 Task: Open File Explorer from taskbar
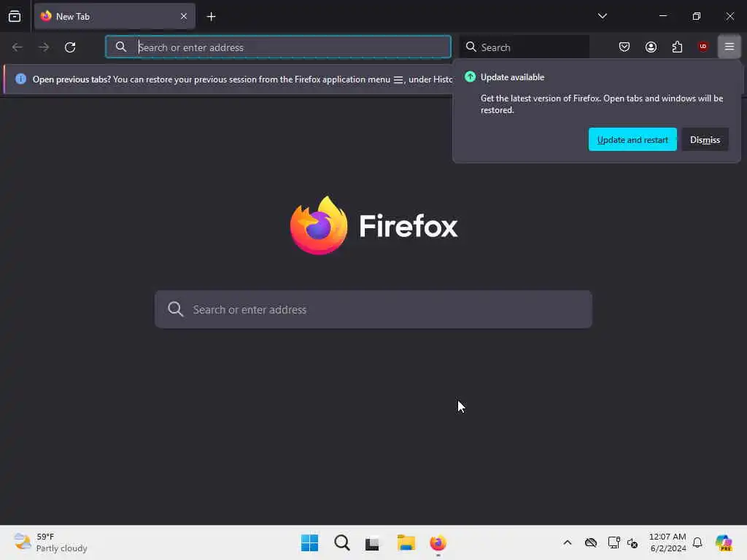pos(406,542)
